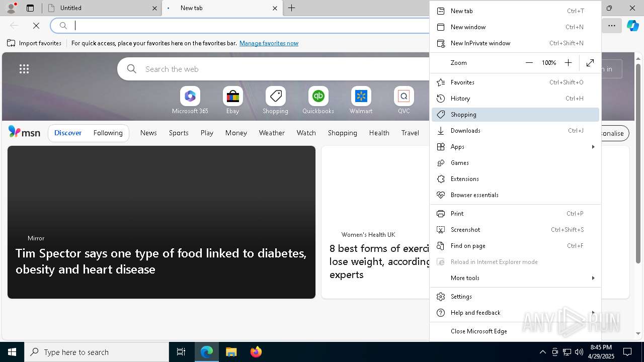The width and height of the screenshot is (644, 362).
Task: Click the msn logo
Action: click(x=24, y=132)
